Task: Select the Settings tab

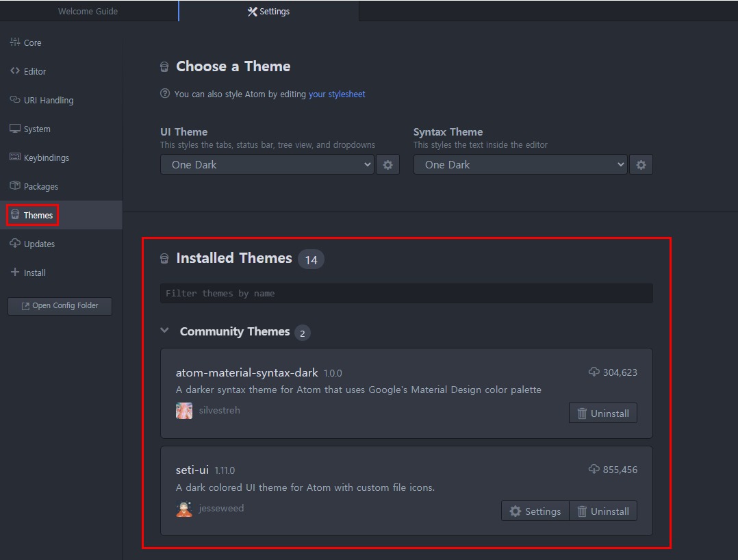Action: tap(269, 11)
